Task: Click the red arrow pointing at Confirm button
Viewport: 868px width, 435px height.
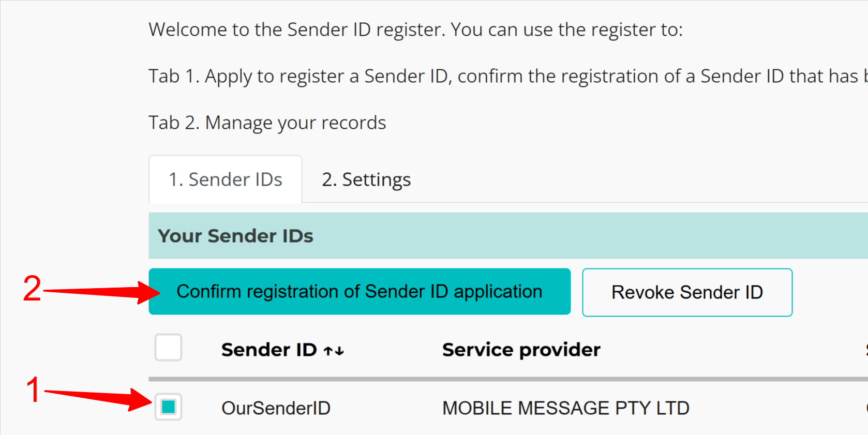Action: [x=103, y=292]
